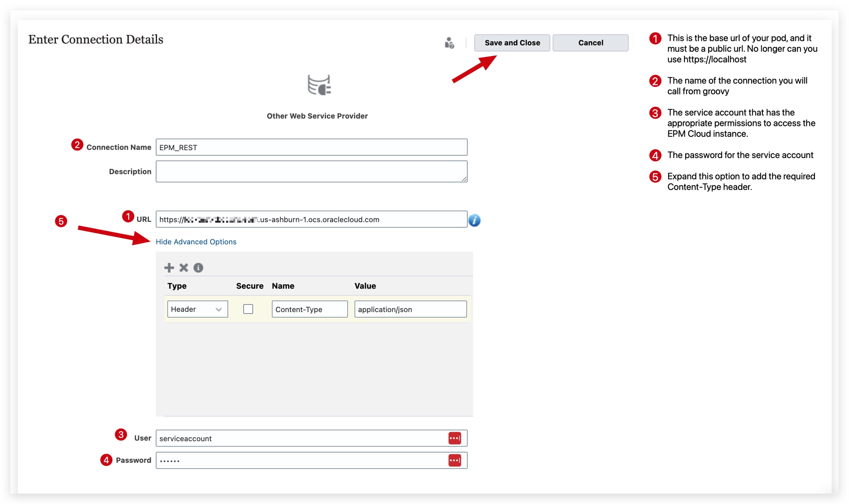Screen dimensions: 849x504
Task: Click the Other Web Service Provider icon
Action: click(x=319, y=85)
